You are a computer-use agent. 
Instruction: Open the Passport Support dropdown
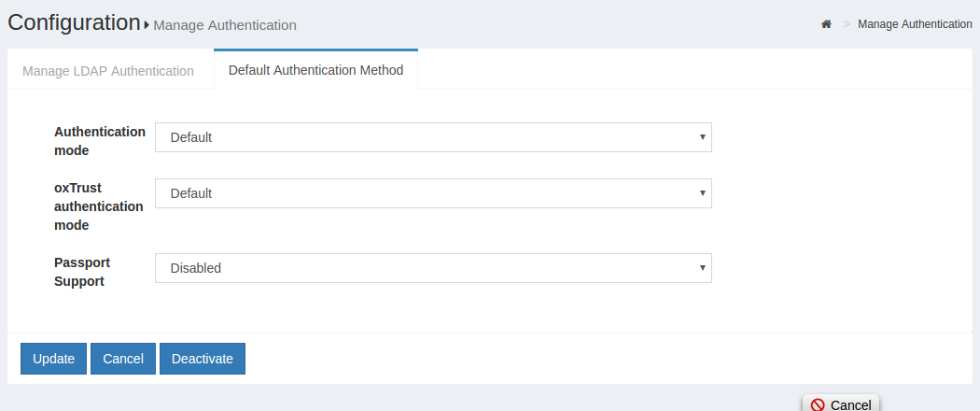click(433, 268)
